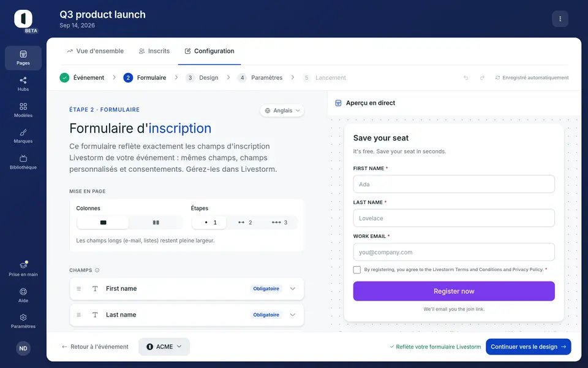This screenshot has width=588, height=368.
Task: Select two-column layout
Action: pyautogui.click(x=156, y=222)
